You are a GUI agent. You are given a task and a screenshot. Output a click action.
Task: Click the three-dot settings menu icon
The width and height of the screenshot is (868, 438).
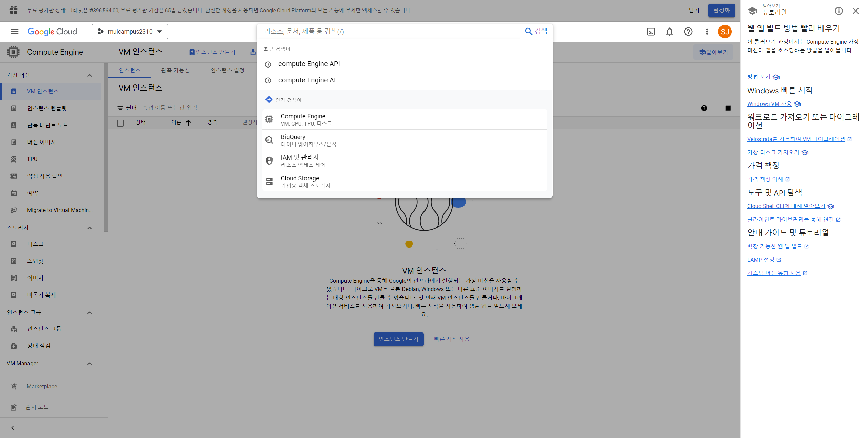tap(707, 32)
